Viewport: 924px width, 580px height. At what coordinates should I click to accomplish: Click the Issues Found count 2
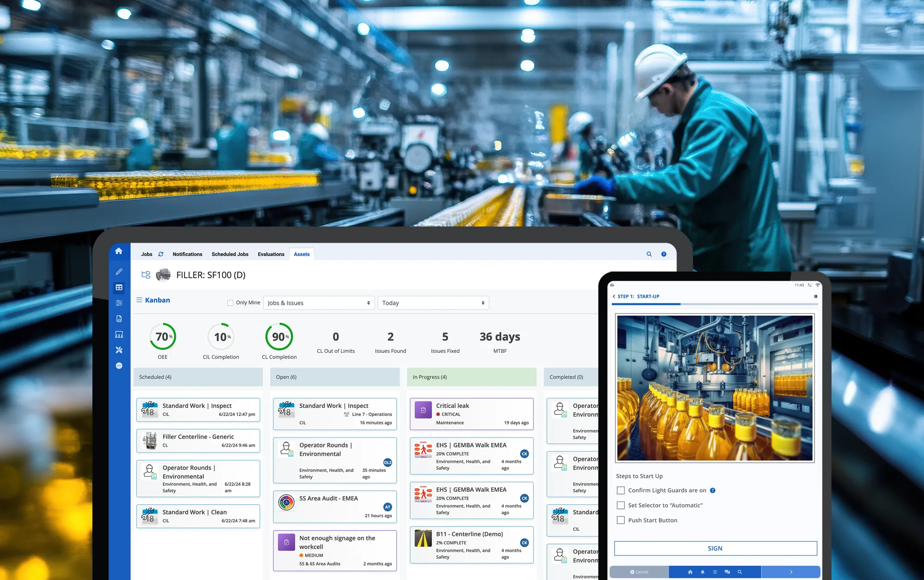coord(390,337)
